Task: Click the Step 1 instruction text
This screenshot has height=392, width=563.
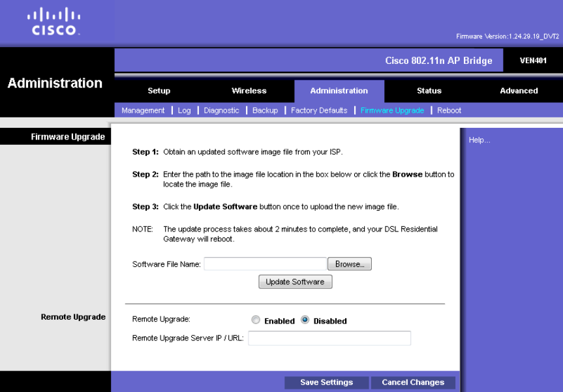Action: click(x=237, y=152)
